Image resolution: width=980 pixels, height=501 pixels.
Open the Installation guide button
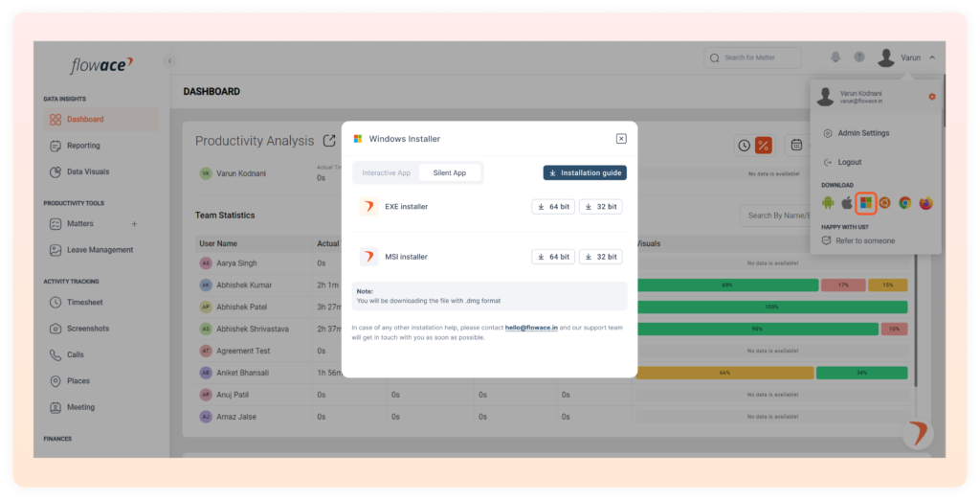click(585, 173)
